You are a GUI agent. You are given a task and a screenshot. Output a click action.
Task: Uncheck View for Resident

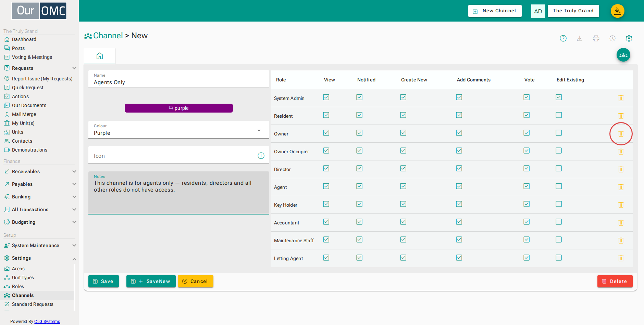tap(326, 115)
